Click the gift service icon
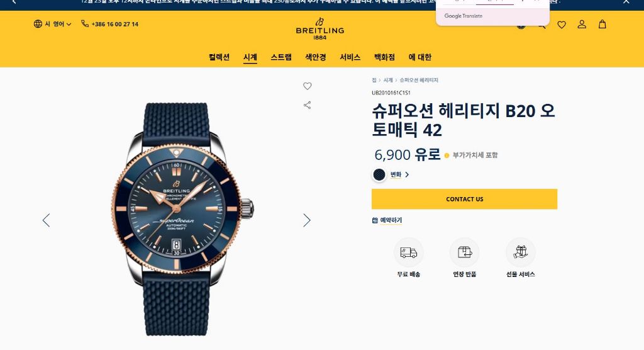This screenshot has height=350, width=644. pyautogui.click(x=520, y=252)
